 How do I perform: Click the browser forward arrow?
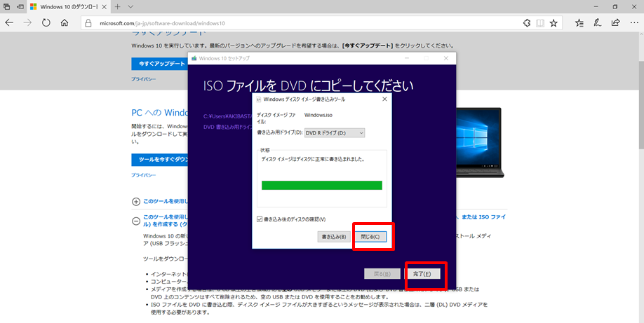pyautogui.click(x=27, y=23)
